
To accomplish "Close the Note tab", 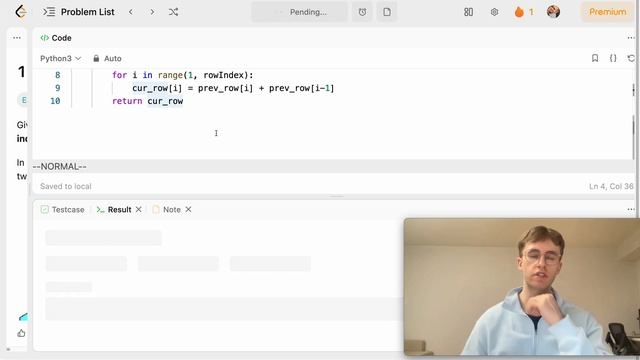I will point(188,209).
